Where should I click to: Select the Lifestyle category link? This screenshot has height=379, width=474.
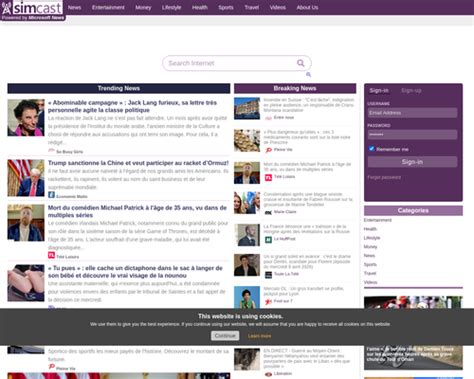point(372,238)
